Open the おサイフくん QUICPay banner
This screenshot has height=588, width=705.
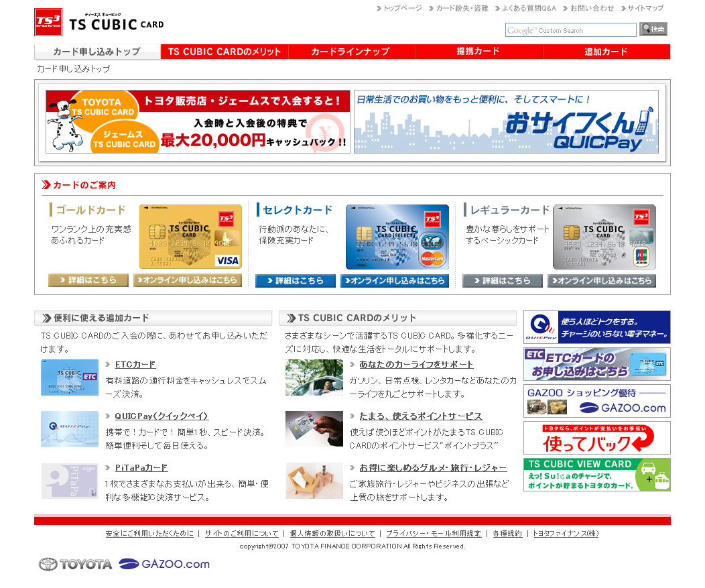(506, 122)
